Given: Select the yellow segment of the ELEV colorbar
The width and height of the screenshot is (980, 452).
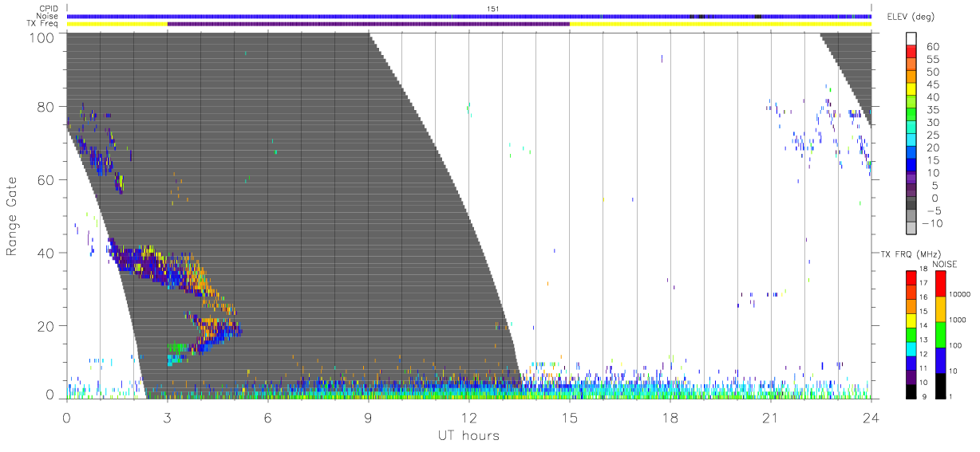Looking at the screenshot, I should coord(912,90).
